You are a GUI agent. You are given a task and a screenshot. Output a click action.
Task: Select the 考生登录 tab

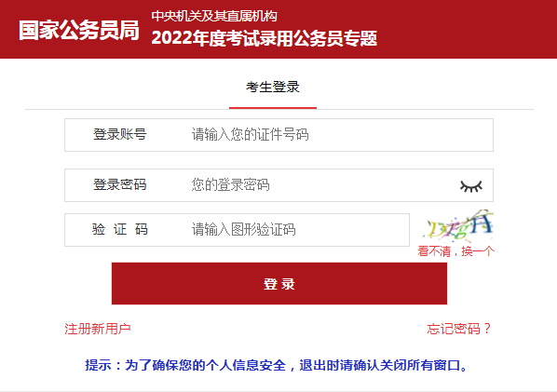tap(273, 88)
